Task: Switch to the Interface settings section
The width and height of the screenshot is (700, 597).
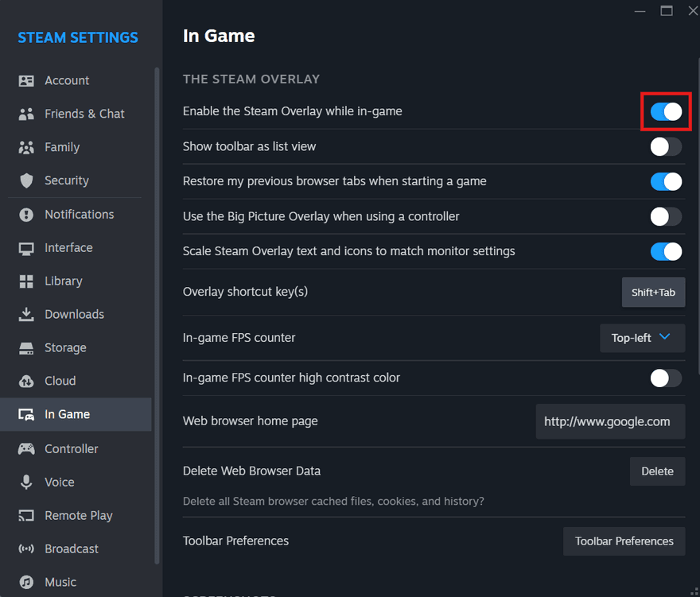Action: (x=25, y=247)
